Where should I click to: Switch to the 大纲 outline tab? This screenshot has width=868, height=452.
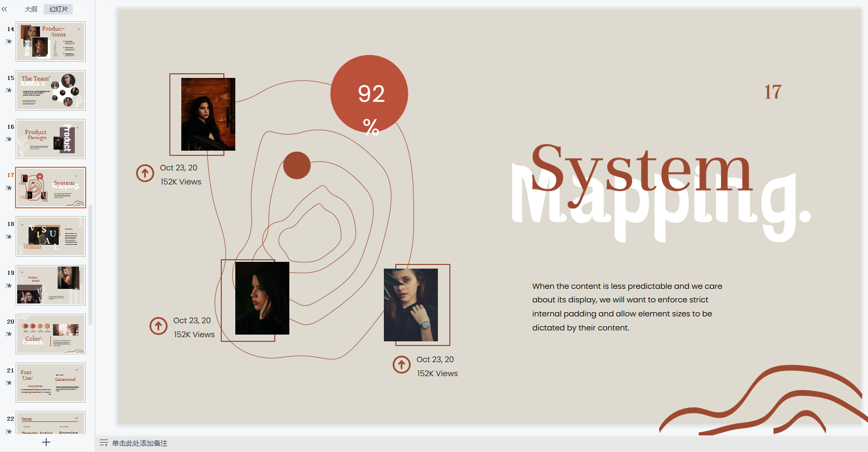pyautogui.click(x=31, y=9)
